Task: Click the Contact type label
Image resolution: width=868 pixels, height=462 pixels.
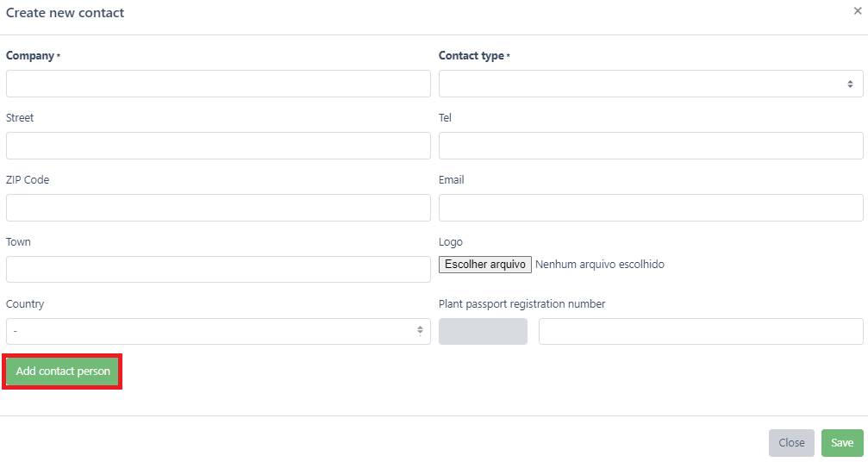Action: pyautogui.click(x=471, y=56)
